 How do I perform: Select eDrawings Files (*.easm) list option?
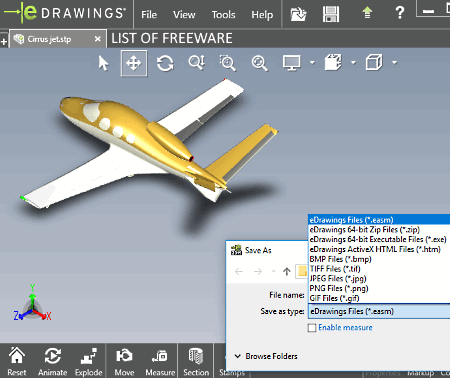tap(379, 220)
